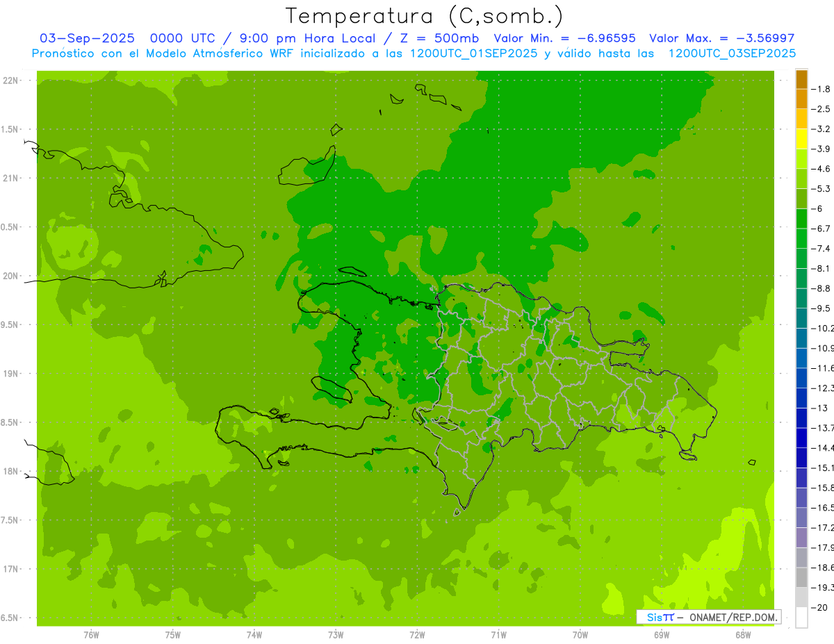834x644 pixels.
Task: Click the -13.7 legend value
Action: [x=823, y=428]
